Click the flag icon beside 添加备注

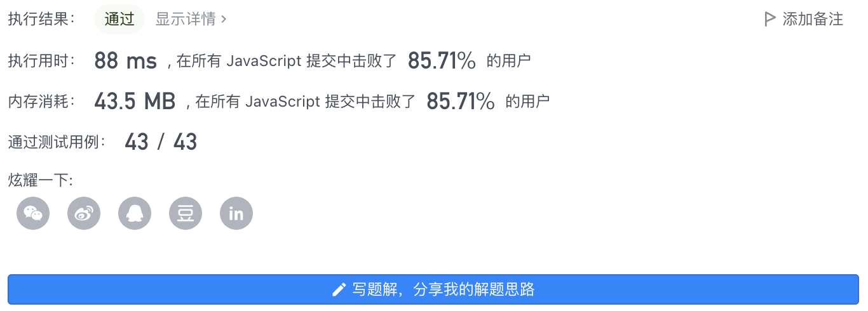click(x=770, y=19)
